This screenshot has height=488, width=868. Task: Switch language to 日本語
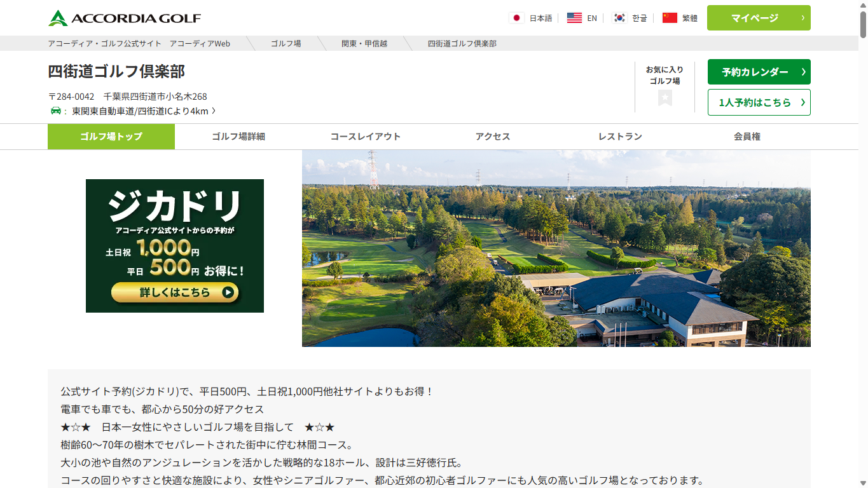pos(541,18)
